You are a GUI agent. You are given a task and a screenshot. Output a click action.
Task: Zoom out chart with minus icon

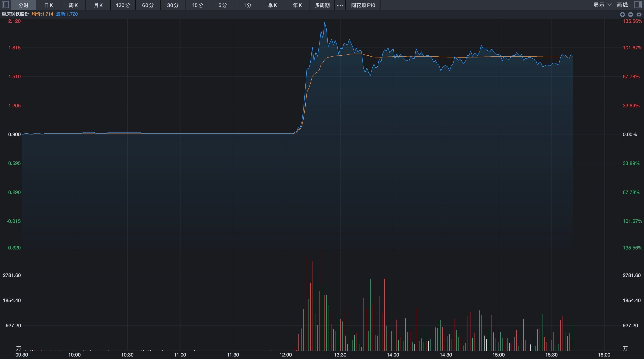tap(631, 15)
